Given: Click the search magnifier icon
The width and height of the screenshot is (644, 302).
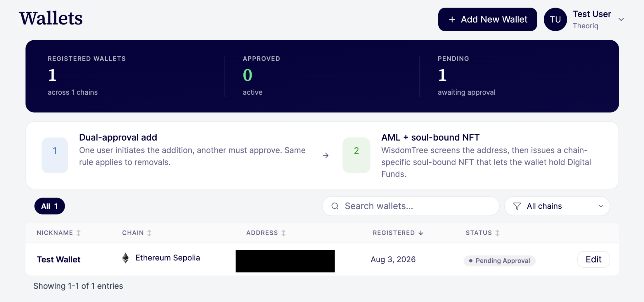Looking at the screenshot, I should 335,206.
